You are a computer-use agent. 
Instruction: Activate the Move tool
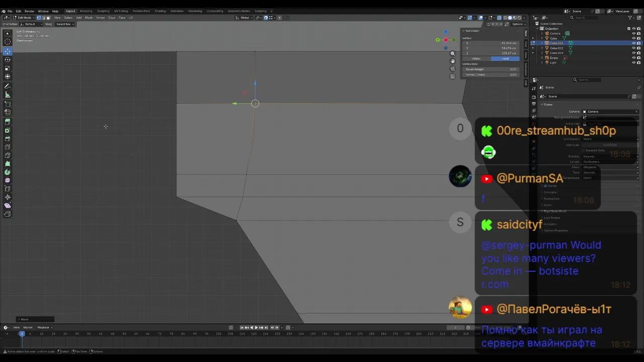[x=8, y=51]
